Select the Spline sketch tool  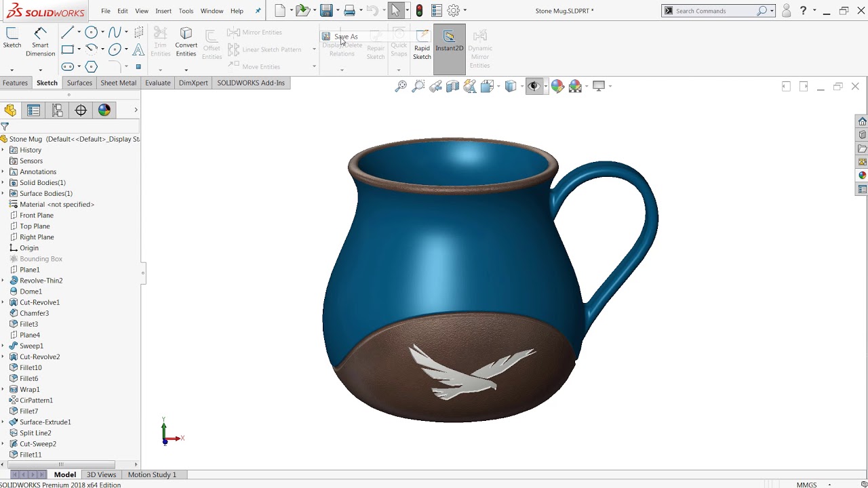click(115, 32)
